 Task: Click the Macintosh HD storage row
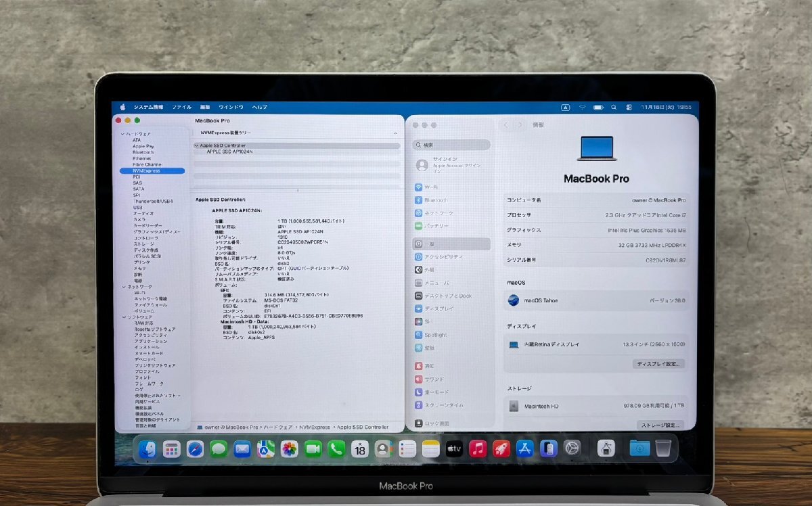tap(596, 406)
